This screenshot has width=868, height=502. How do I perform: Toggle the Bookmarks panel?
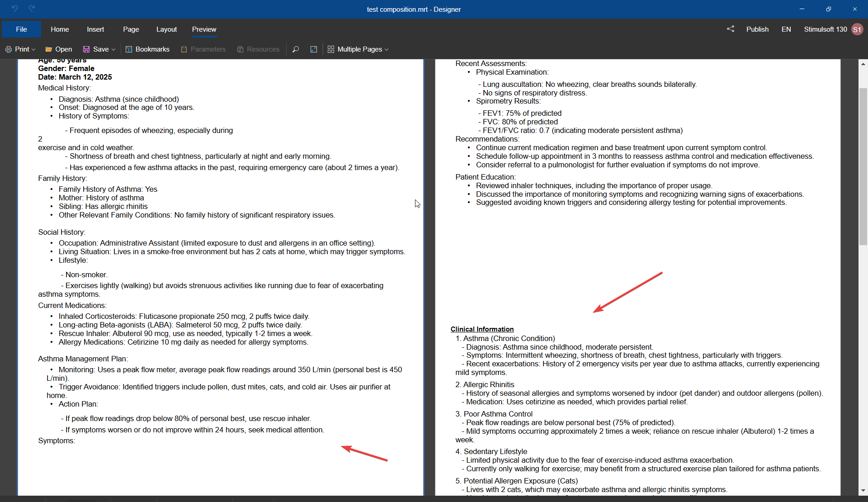(147, 49)
